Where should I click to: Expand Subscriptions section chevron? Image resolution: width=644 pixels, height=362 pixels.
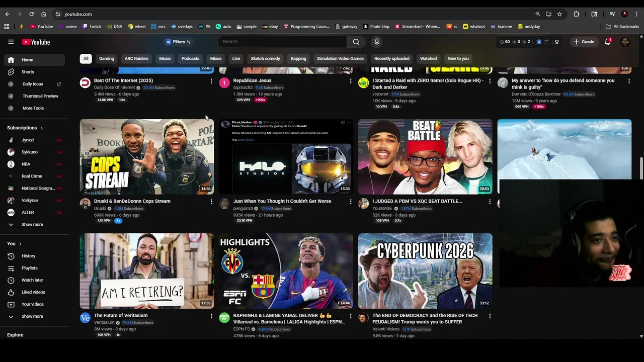(x=41, y=128)
